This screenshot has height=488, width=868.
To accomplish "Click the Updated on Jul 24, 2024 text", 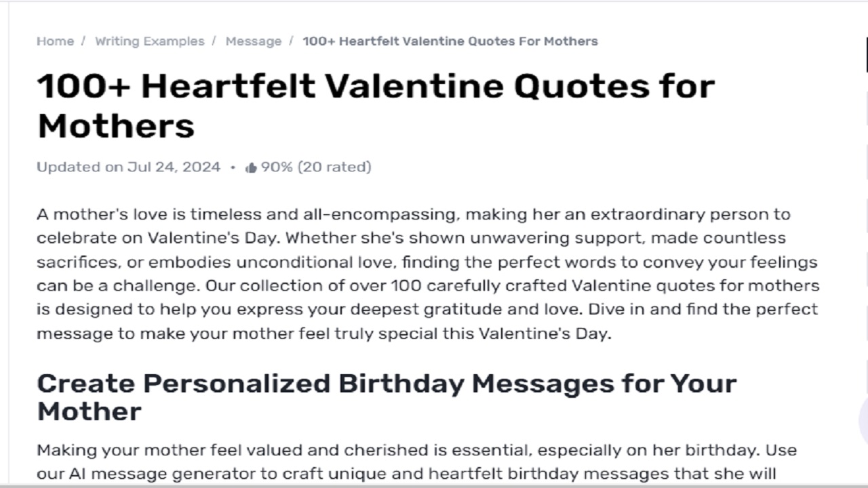I will click(127, 167).
